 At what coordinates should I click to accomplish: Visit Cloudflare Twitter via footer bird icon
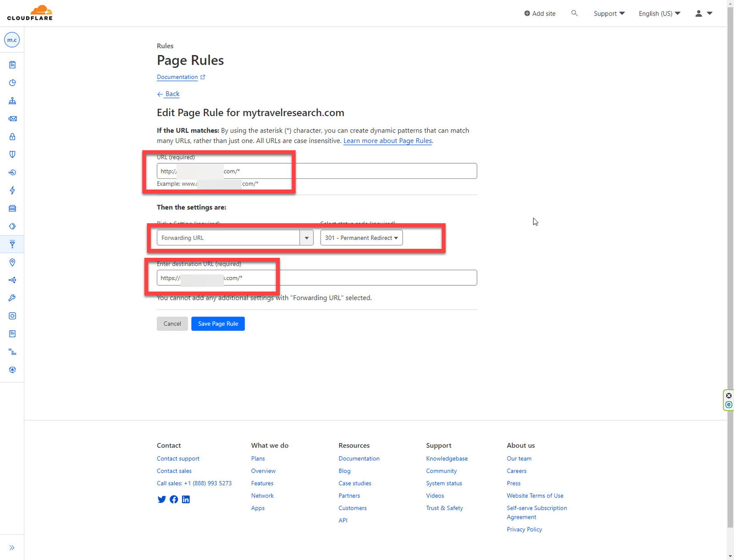[161, 499]
